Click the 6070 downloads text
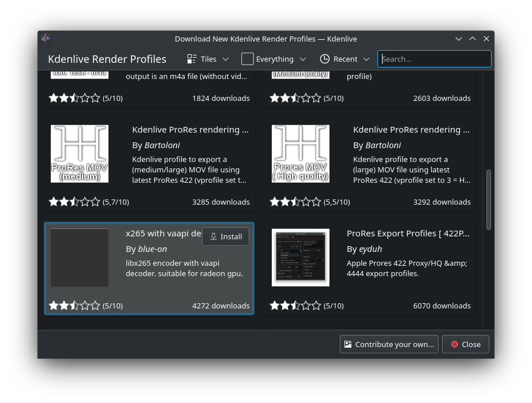Image resolution: width=532 pixels, height=403 pixels. (442, 306)
